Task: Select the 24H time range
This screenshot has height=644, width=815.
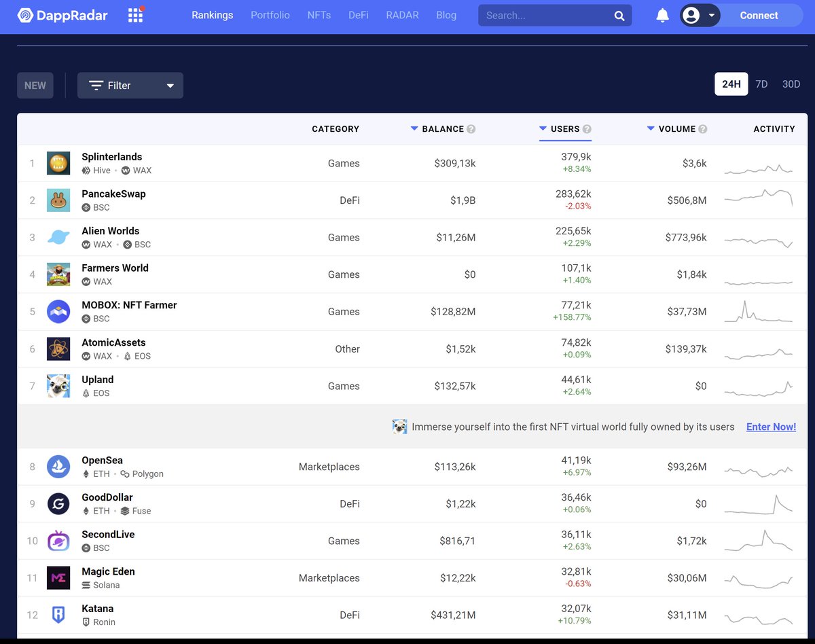Action: click(731, 84)
